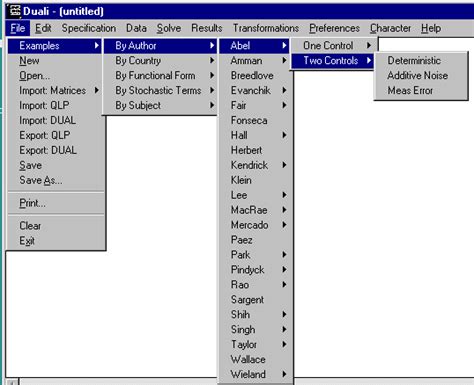The image size is (474, 385).
Task: Choose Print... from the File menu
Action: tap(55, 203)
